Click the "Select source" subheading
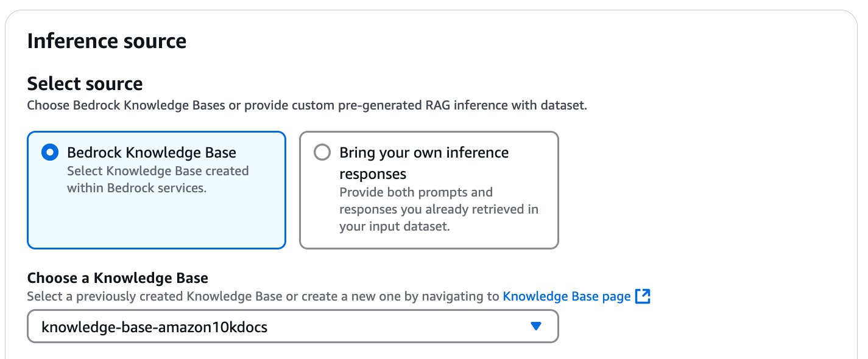This screenshot has height=359, width=868. click(85, 83)
